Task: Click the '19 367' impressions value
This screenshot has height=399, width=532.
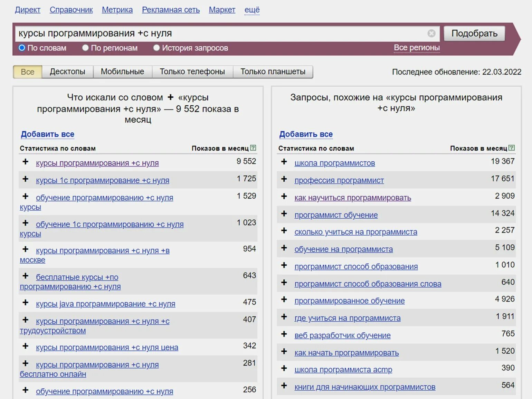Action: tap(503, 161)
